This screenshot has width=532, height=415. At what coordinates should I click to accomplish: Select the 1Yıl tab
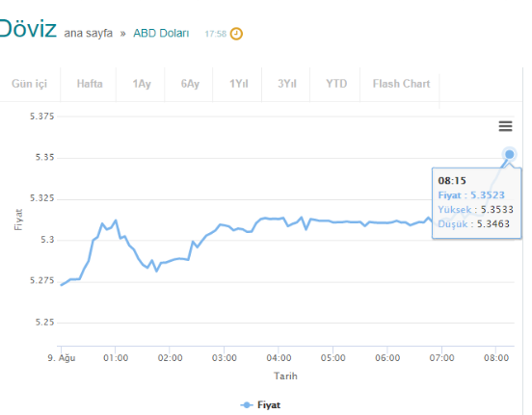click(x=238, y=84)
